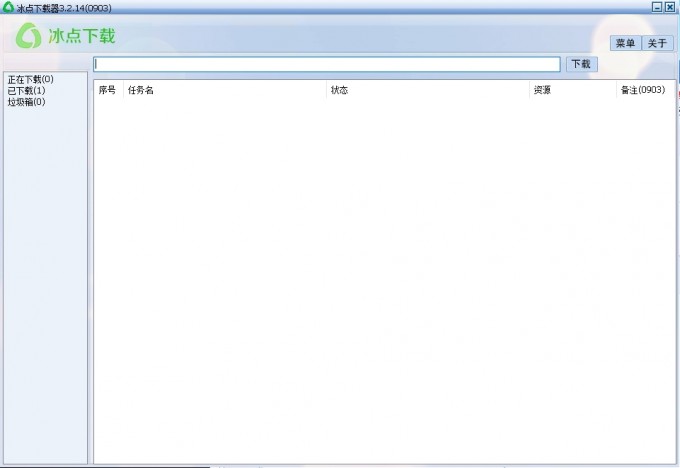Open the 菜单 menu button

point(625,43)
